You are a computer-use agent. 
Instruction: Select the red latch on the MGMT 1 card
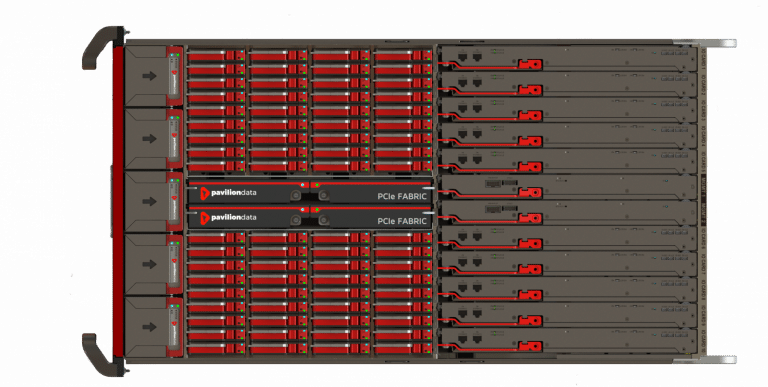530,193
